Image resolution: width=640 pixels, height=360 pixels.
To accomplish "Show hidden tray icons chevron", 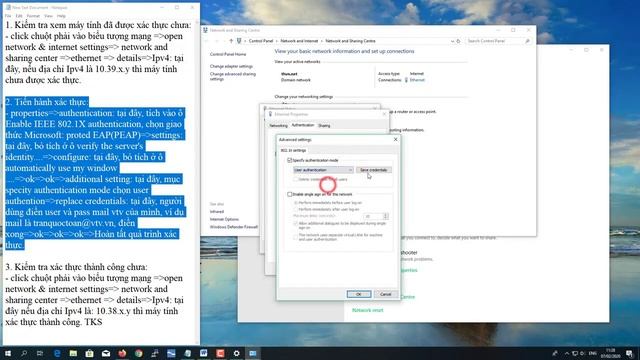I will click(567, 353).
